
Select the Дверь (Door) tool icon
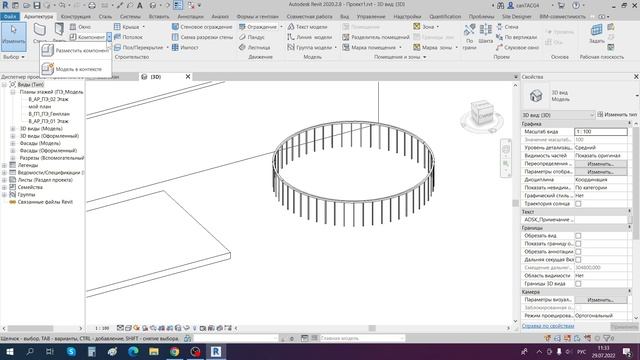(x=59, y=30)
